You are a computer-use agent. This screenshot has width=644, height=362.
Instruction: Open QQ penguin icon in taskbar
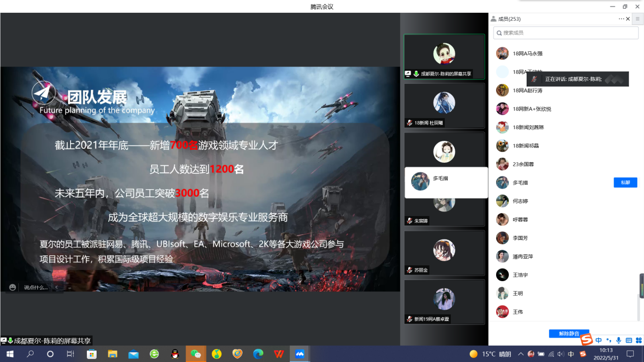(175, 354)
